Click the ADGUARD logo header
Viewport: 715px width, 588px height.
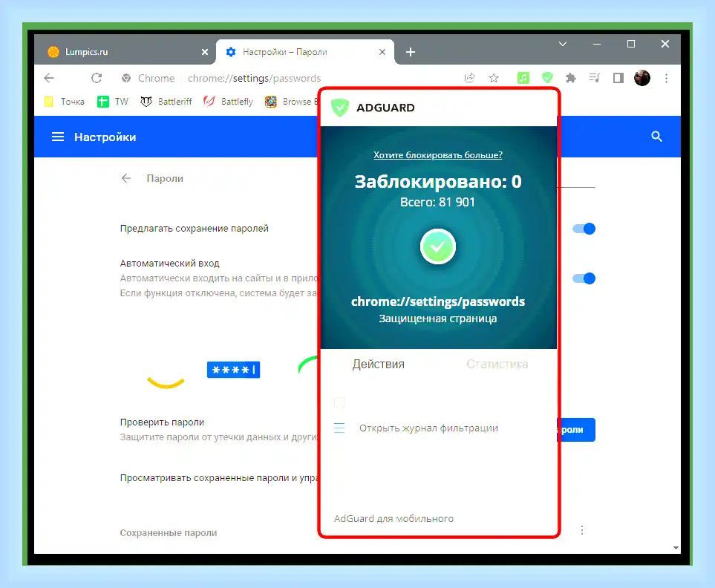pyautogui.click(x=373, y=108)
